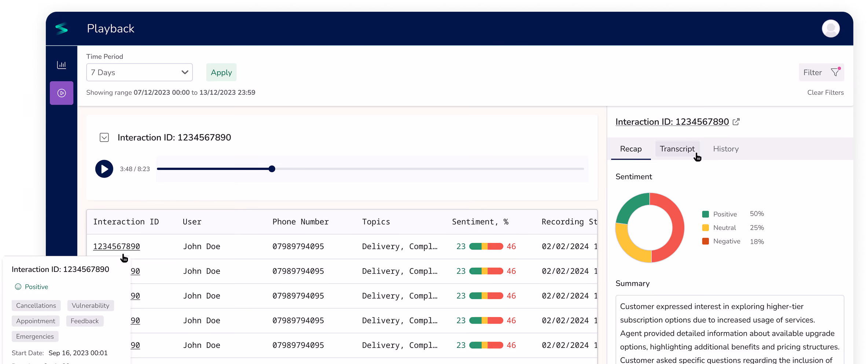
Task: Click the User column header
Action: (x=192, y=222)
